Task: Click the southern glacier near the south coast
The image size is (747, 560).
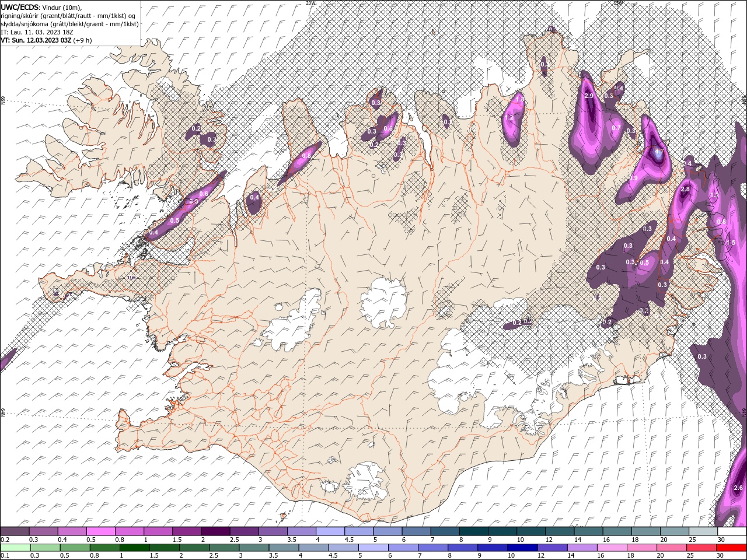Action: [x=366, y=481]
